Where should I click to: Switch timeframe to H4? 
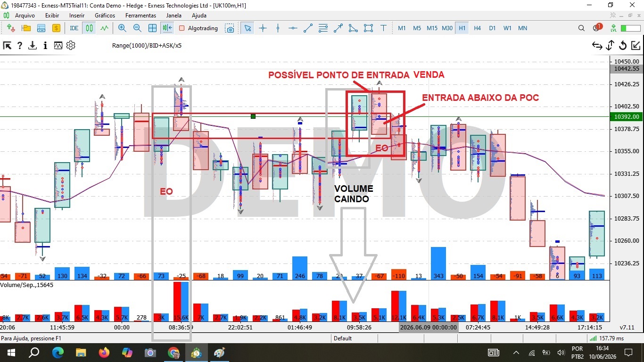477,28
